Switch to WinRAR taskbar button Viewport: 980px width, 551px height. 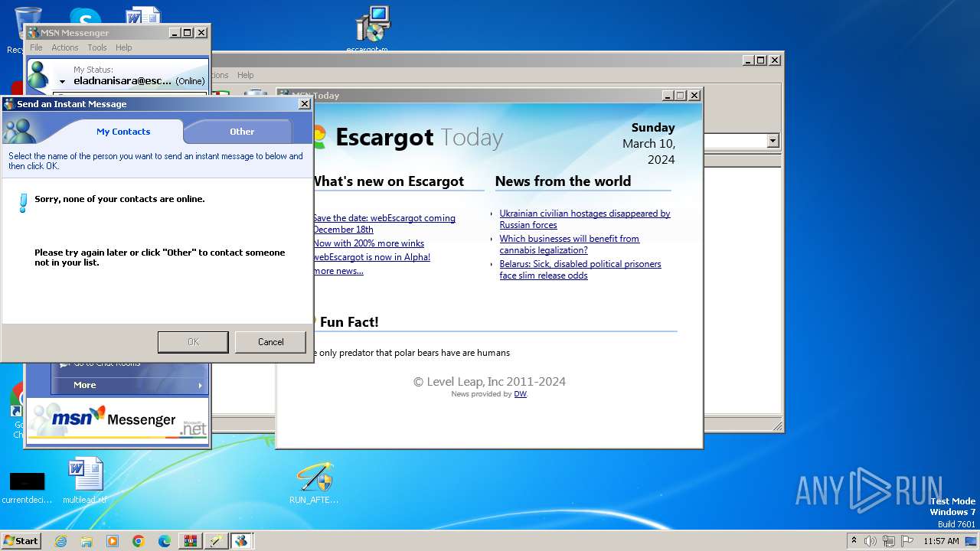[191, 541]
